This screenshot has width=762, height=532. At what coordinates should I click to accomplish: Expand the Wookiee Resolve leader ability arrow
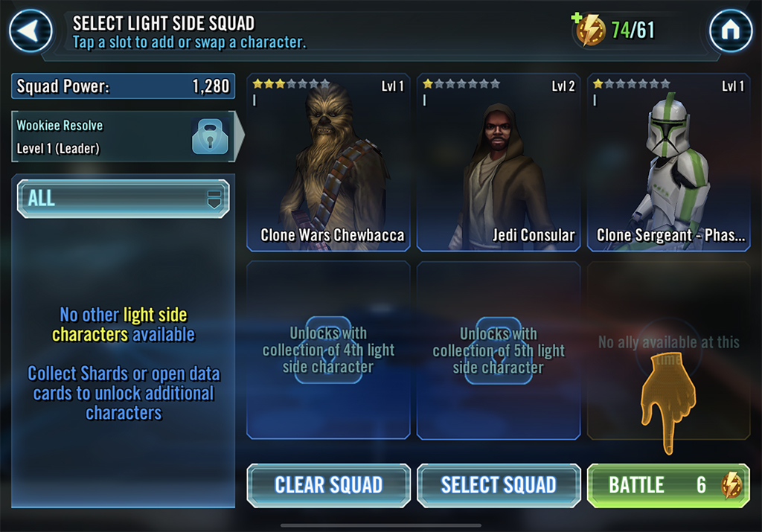pyautogui.click(x=239, y=136)
